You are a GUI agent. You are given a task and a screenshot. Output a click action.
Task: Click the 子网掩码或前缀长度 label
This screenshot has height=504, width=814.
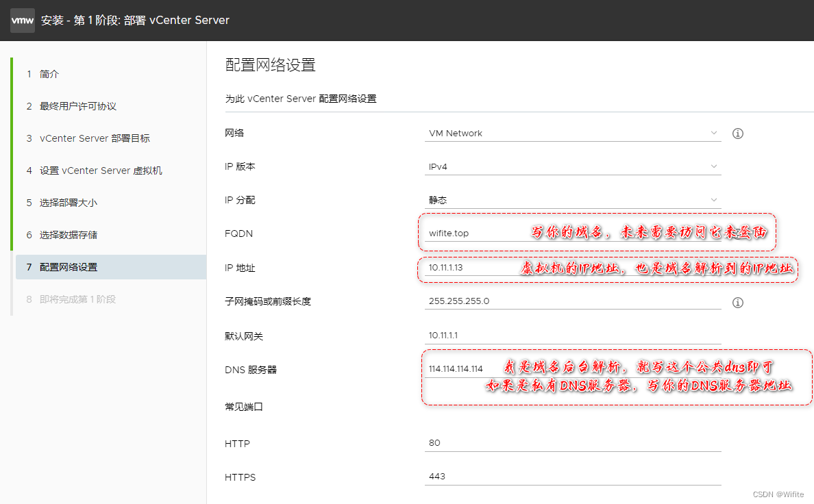coord(268,301)
